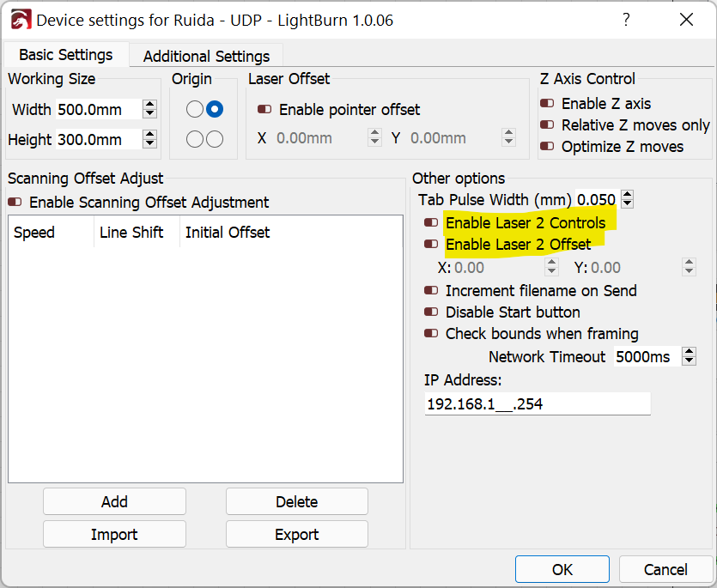
Task: Decrease the Tab Pulse Width value
Action: tap(628, 204)
